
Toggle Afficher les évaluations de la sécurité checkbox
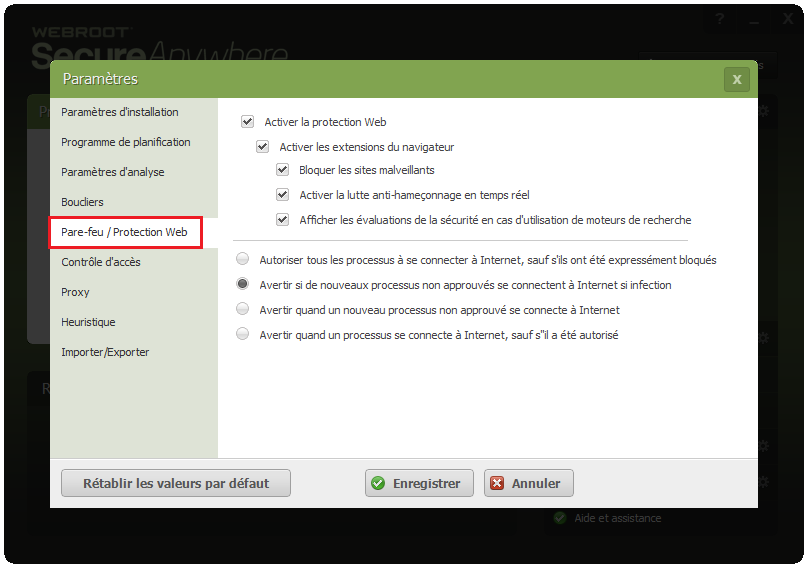282,220
